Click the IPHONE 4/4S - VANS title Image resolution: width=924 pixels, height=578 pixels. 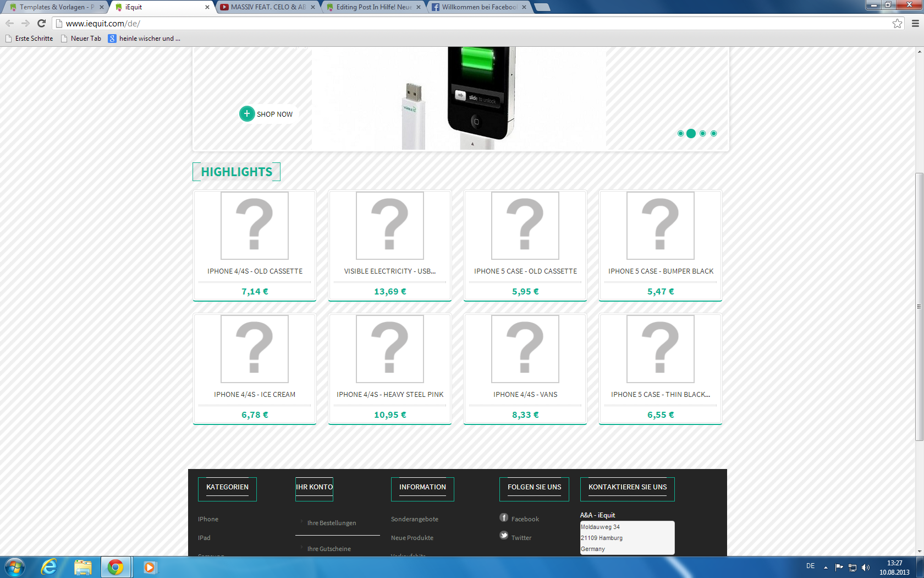pos(525,395)
